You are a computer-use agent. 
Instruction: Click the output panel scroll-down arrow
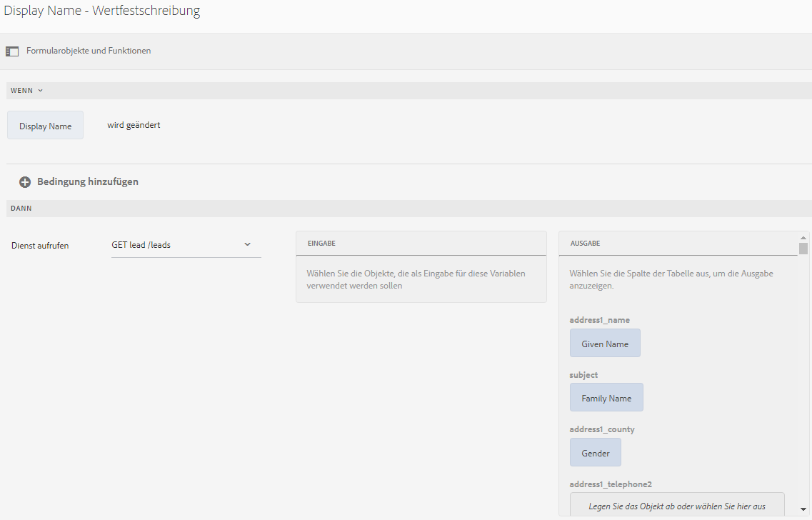point(803,509)
